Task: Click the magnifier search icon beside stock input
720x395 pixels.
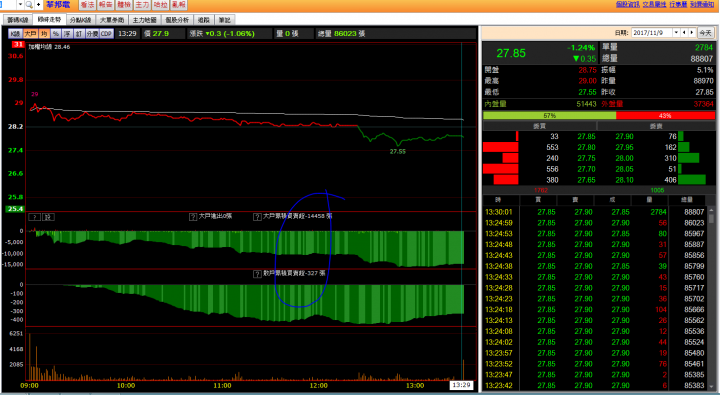Action: click(29, 5)
